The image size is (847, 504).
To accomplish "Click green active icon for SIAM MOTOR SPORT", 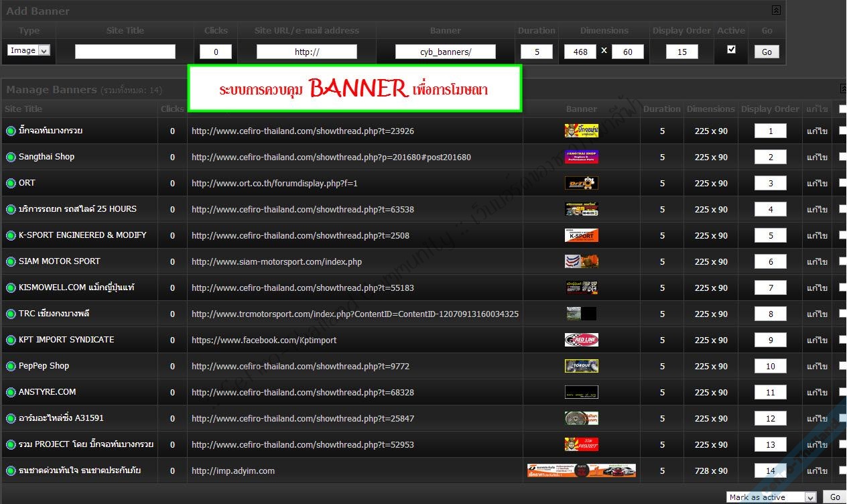I will tap(11, 261).
